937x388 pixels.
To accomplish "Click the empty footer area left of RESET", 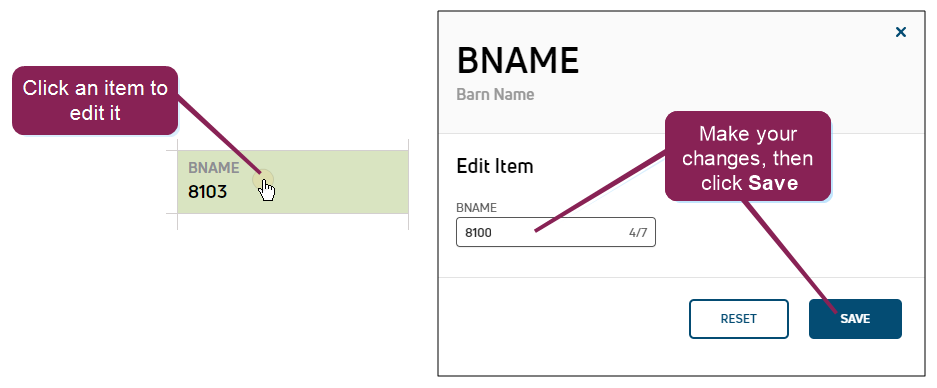I will coord(562,319).
